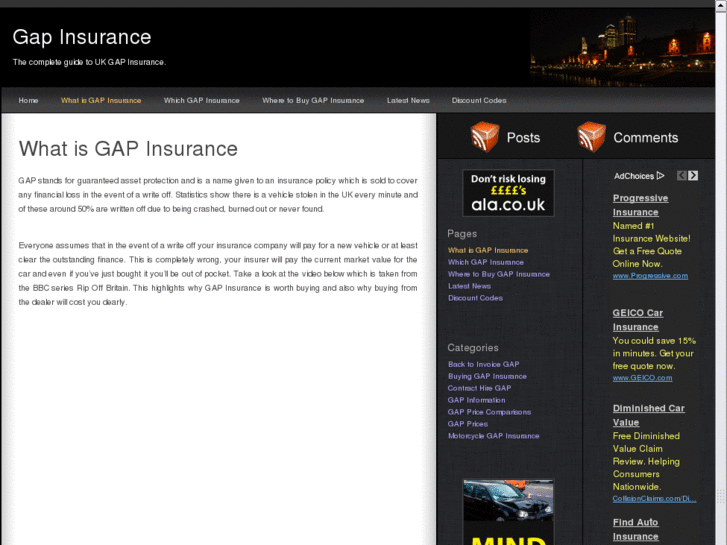
Task: Visit CollisionClaims.com ad link
Action: [x=654, y=499]
